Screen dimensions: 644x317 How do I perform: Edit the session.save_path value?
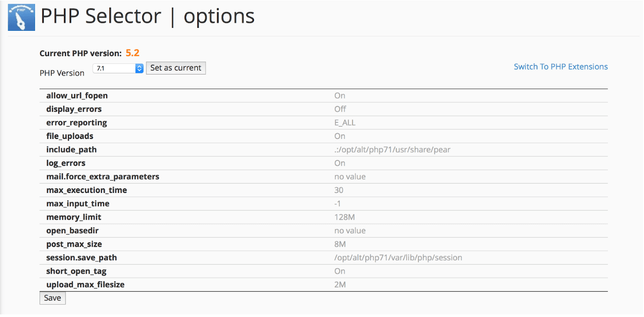click(x=398, y=258)
